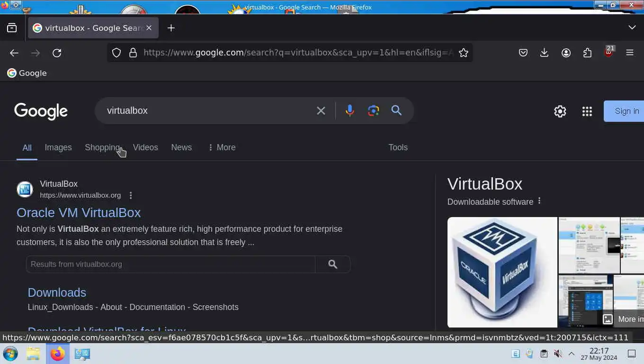Viewport: 644px width, 364px height.
Task: Open search Tools options
Action: 398,147
